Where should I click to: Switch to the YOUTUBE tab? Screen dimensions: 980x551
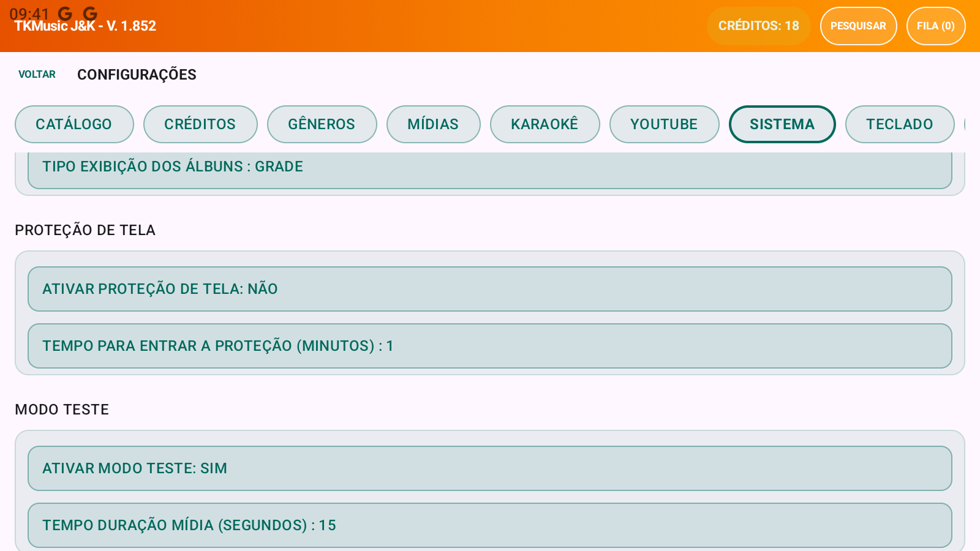click(x=664, y=124)
